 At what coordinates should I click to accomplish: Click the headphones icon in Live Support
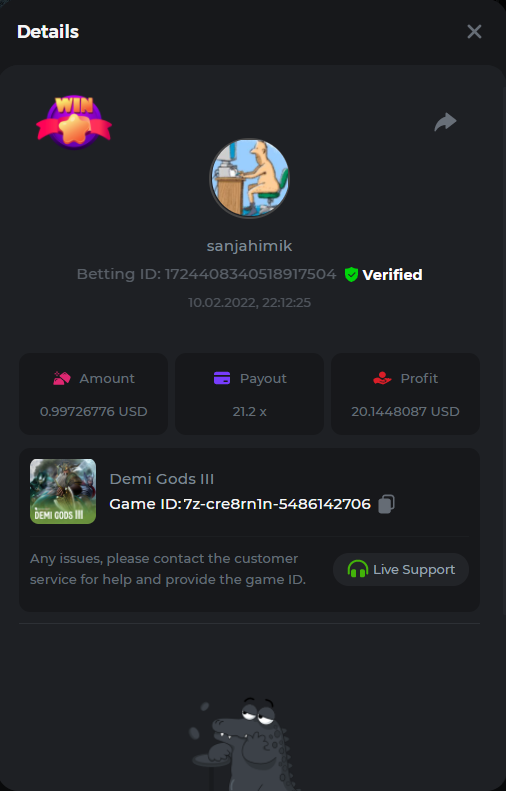[x=358, y=569]
